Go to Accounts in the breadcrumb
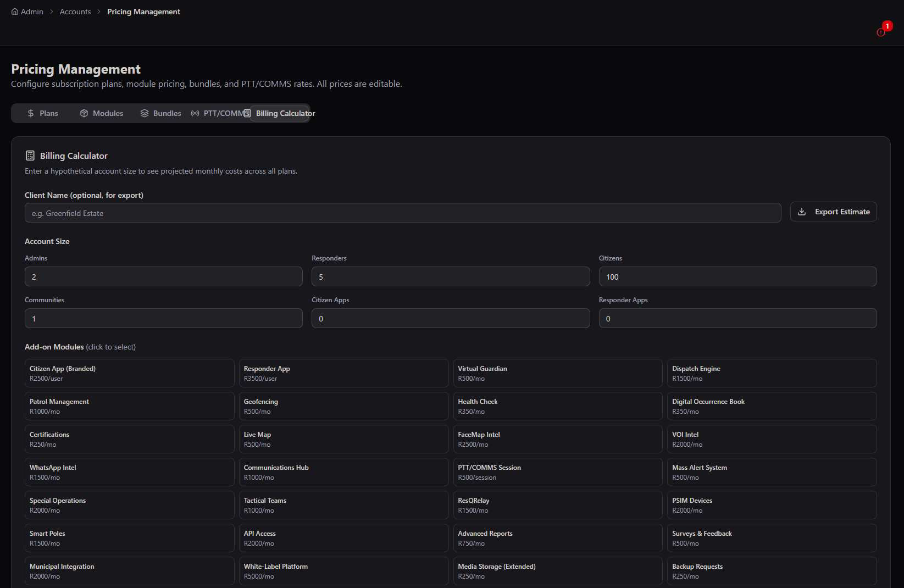 point(75,12)
